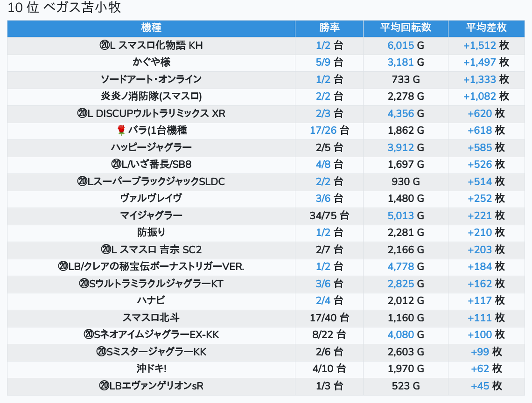
Task: Click the 6,015 average spins link
Action: [x=400, y=45]
